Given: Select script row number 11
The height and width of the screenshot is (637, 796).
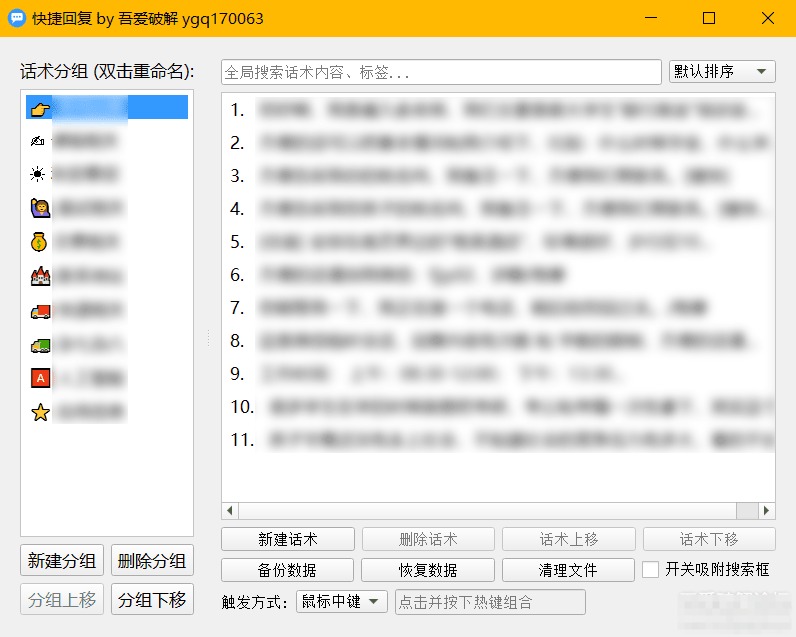Looking at the screenshot, I should point(498,440).
